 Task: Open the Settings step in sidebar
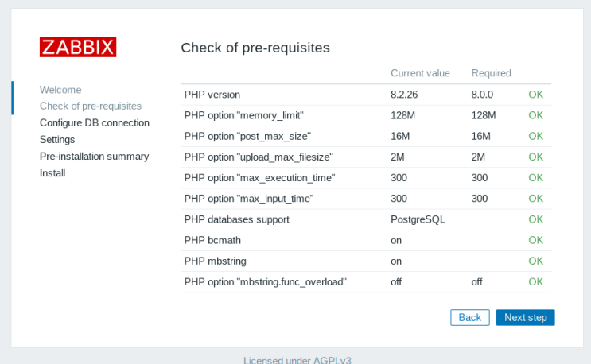pyautogui.click(x=57, y=139)
